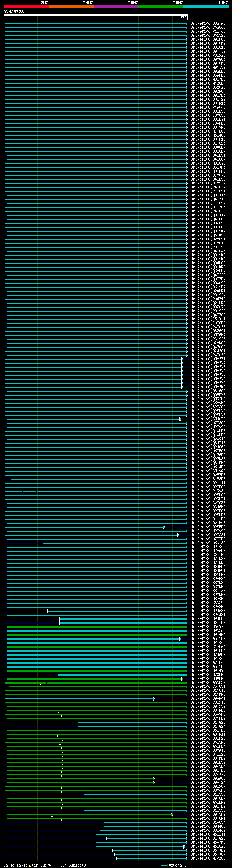Select hit label UniRef100_Q9FRX3
This screenshot has height=868, width=232.
click(208, 395)
